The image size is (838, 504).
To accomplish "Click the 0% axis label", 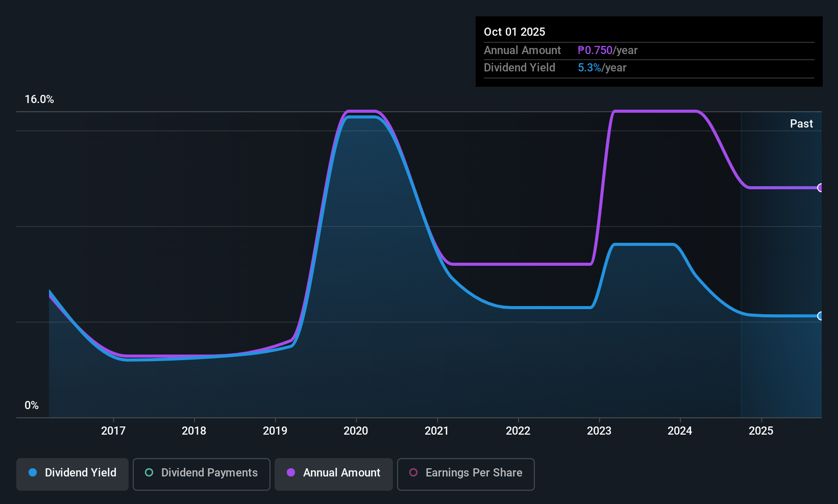I will tap(31, 405).
